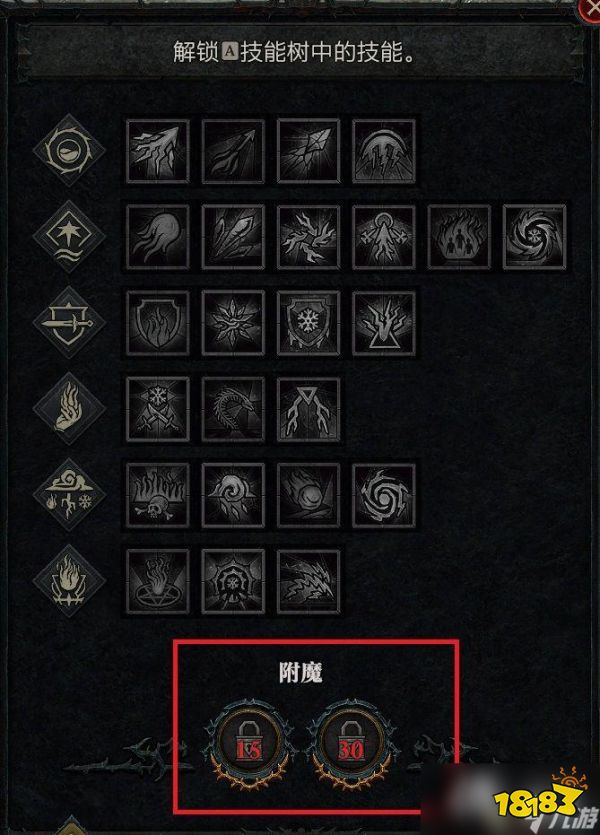
Task: Select the tornado vortex skill icon
Action: (384, 496)
